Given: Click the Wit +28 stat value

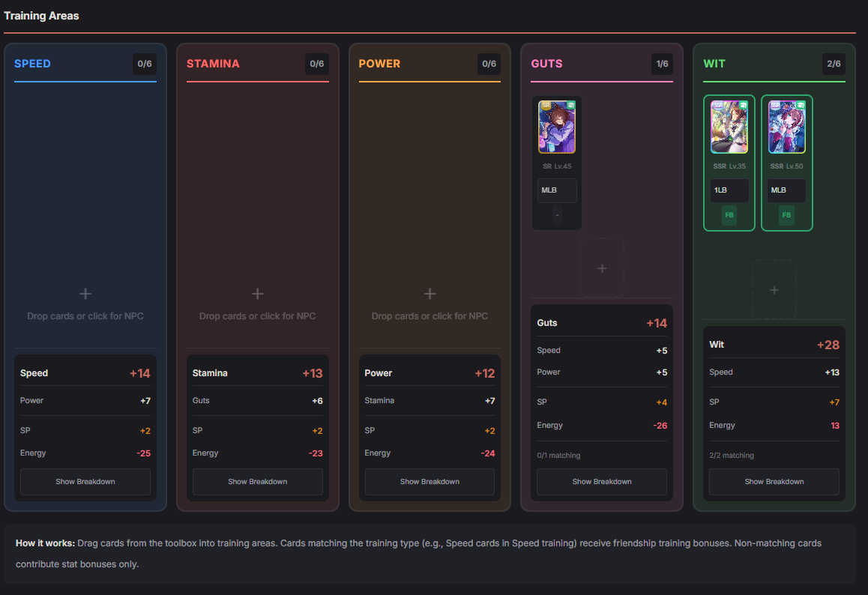Looking at the screenshot, I should tap(828, 345).
